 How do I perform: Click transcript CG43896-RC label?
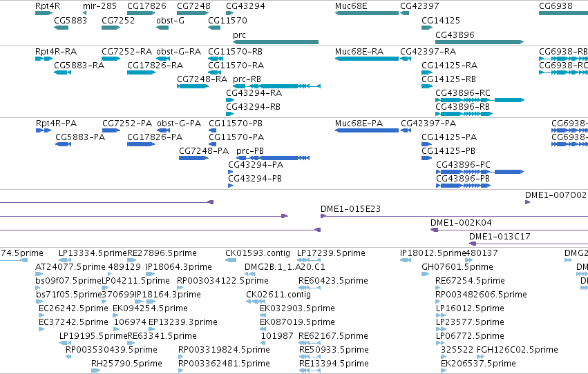463,93
